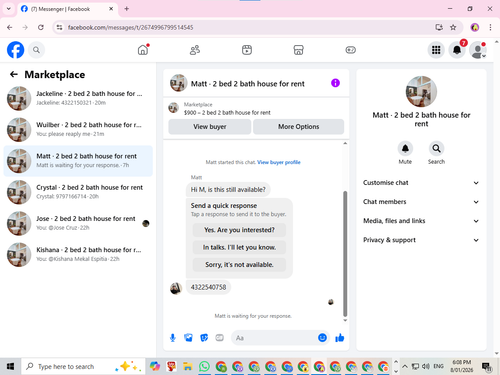500x375 pixels.
Task: Select the Matt conversation in list
Action: tap(78, 161)
